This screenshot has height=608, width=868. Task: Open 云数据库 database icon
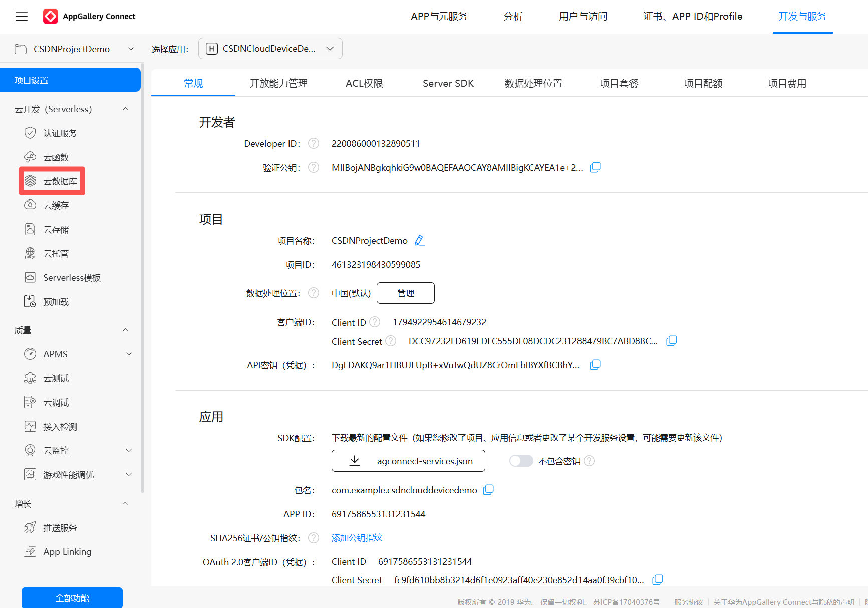point(30,181)
